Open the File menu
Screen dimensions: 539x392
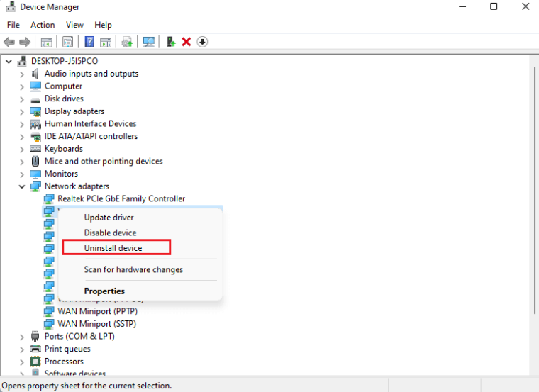[x=13, y=25]
